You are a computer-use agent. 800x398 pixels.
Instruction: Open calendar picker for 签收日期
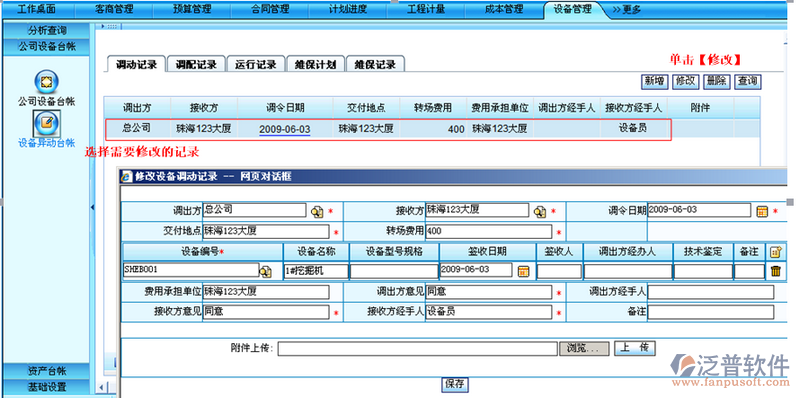point(523,271)
